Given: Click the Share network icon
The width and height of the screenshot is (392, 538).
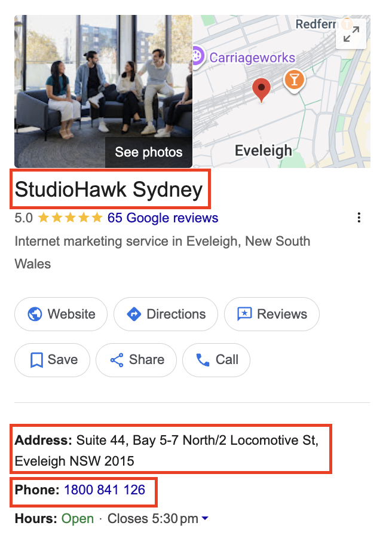Looking at the screenshot, I should pyautogui.click(x=117, y=360).
